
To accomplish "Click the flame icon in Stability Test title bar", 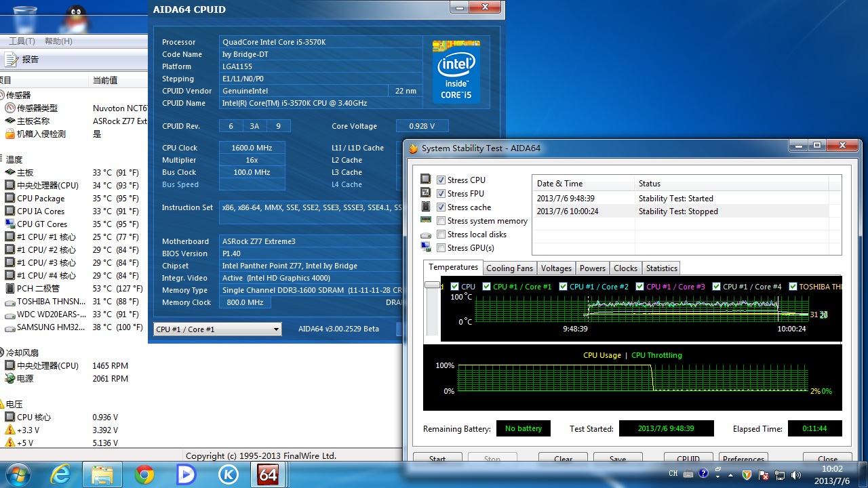I will [413, 148].
